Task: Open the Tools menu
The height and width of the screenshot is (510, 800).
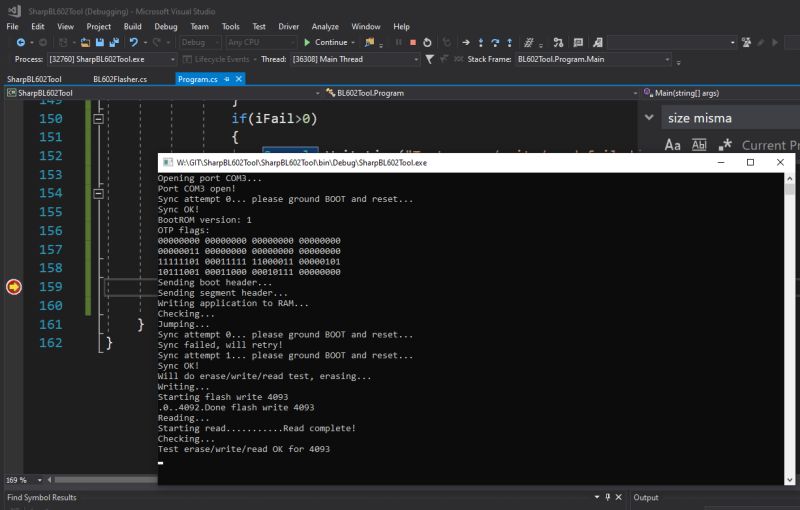Action: coord(231,27)
